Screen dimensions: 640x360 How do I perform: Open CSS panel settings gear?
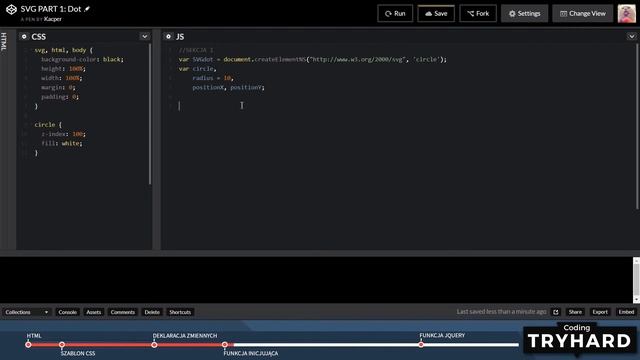pos(24,36)
